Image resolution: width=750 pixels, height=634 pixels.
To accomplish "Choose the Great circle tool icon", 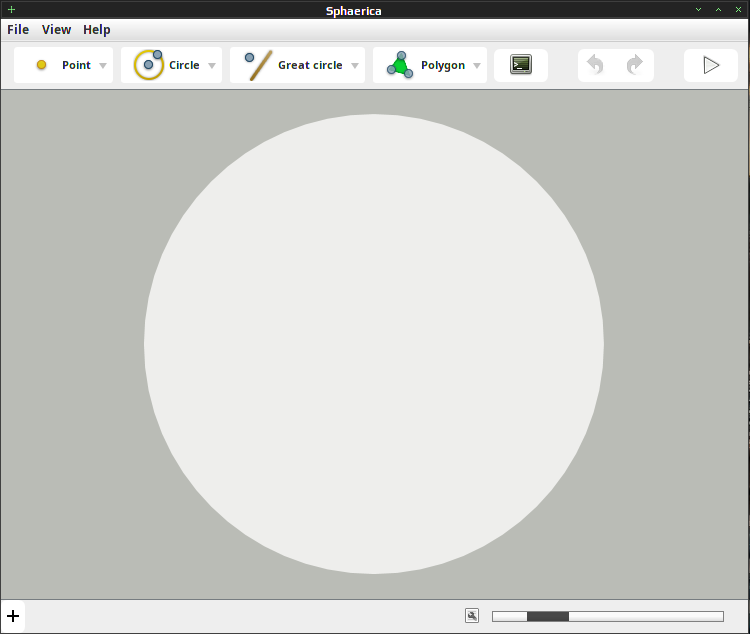I will click(258, 66).
